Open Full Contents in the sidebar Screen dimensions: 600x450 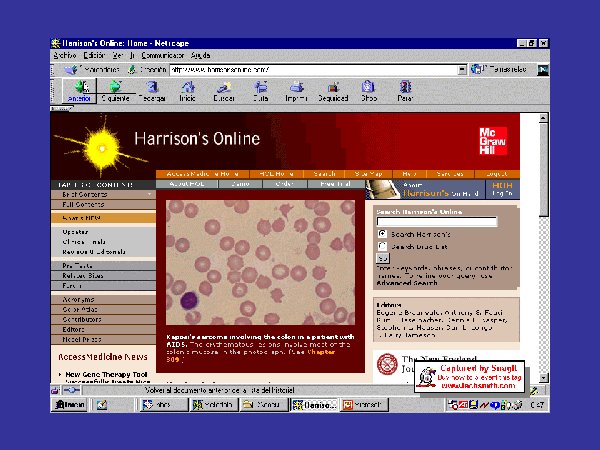(x=103, y=204)
